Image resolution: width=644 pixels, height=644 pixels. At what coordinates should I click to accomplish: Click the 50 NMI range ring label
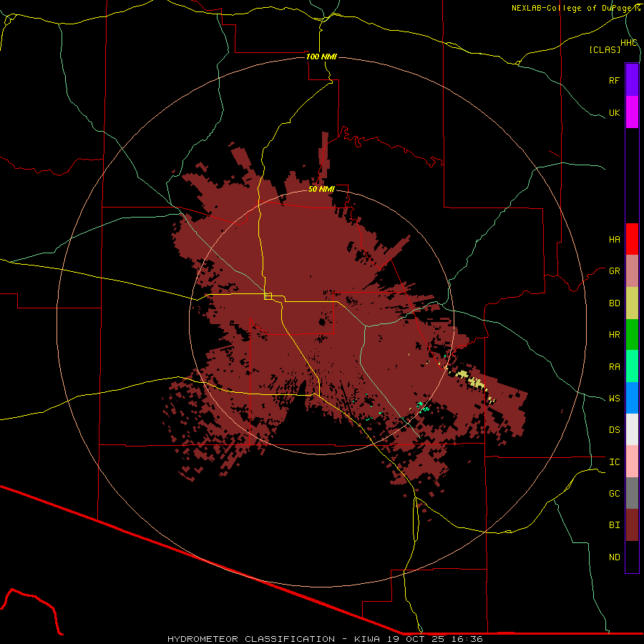(x=321, y=189)
